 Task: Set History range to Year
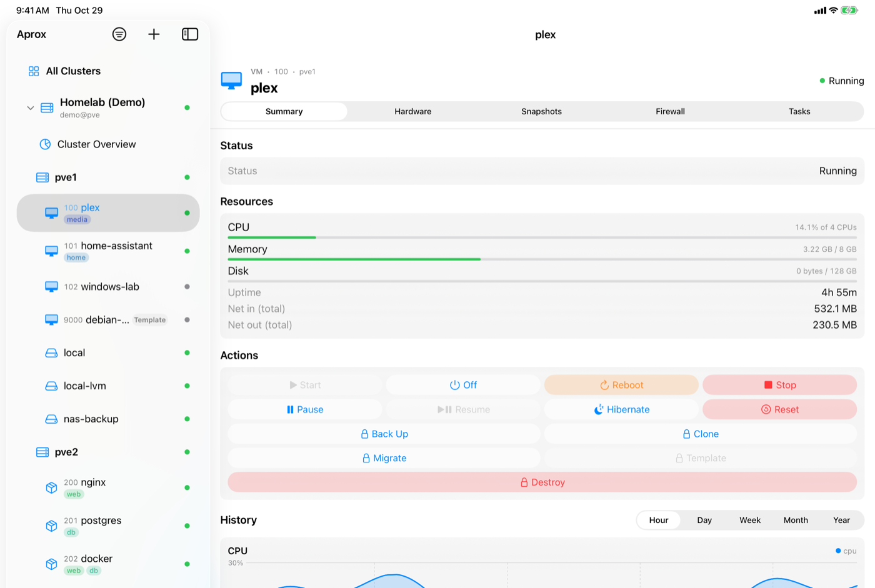[841, 520]
